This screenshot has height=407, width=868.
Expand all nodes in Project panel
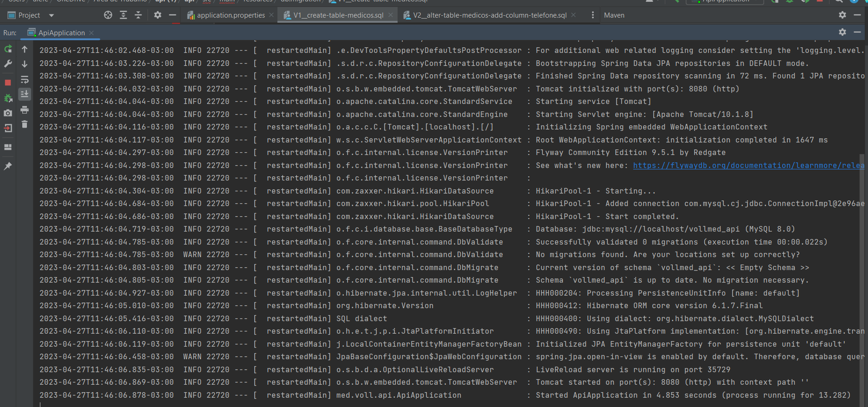pos(123,15)
